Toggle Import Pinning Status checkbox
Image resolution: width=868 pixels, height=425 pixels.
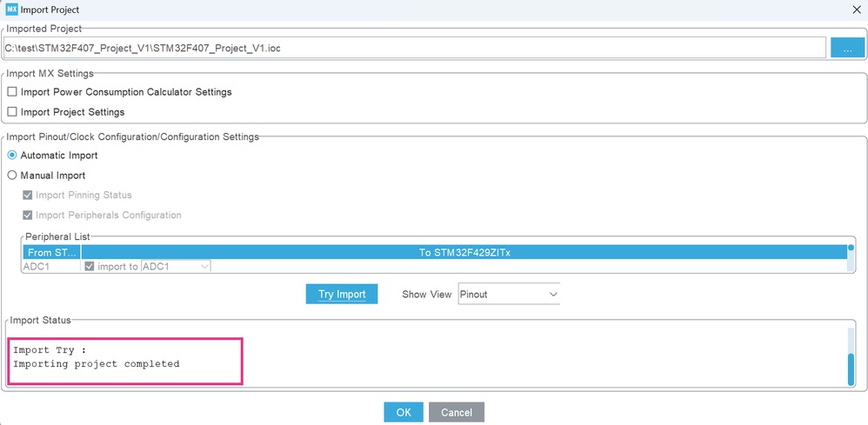tap(27, 196)
